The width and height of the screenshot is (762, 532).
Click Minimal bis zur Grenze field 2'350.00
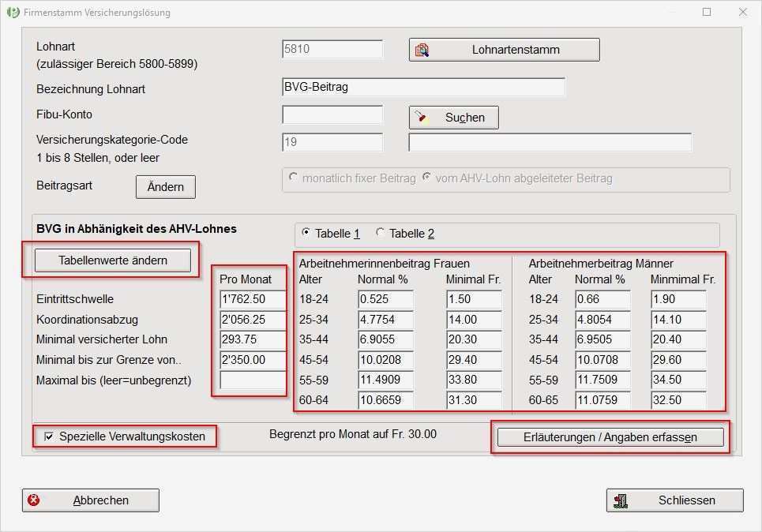(x=253, y=359)
